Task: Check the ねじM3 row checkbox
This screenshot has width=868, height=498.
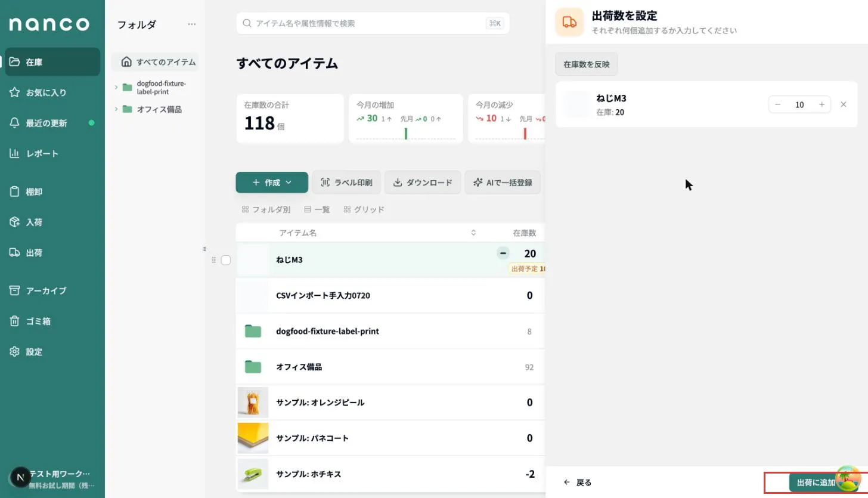Action: coord(225,260)
